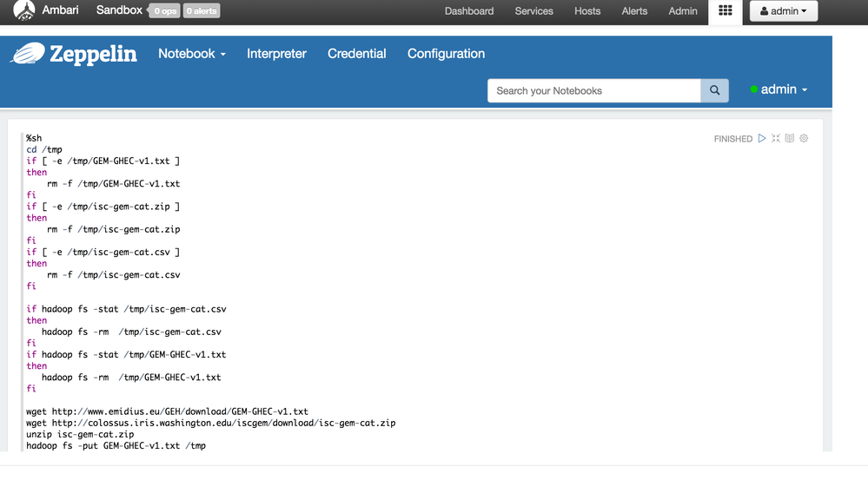Hide the paragraph editor with collapse icon
Image resolution: width=868 pixels, height=480 pixels.
[x=776, y=138]
